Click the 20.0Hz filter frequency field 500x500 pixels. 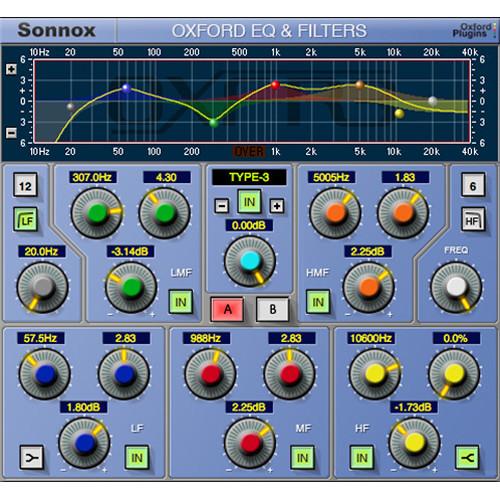(42, 251)
